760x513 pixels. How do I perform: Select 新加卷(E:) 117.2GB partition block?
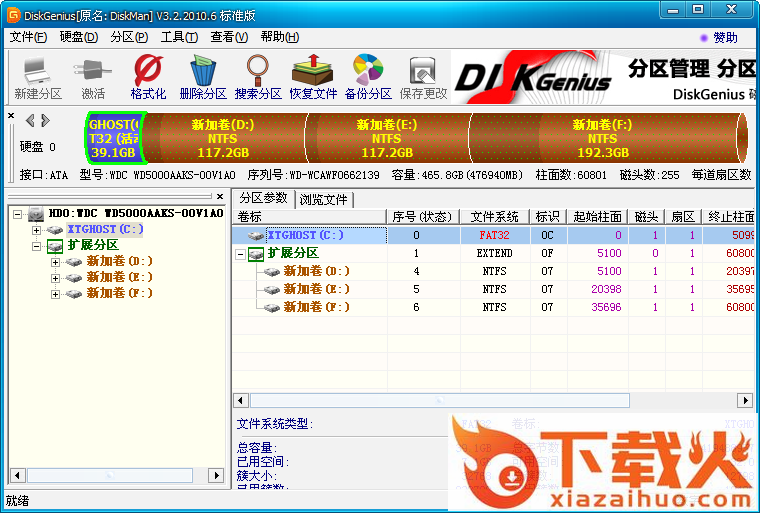pyautogui.click(x=387, y=138)
